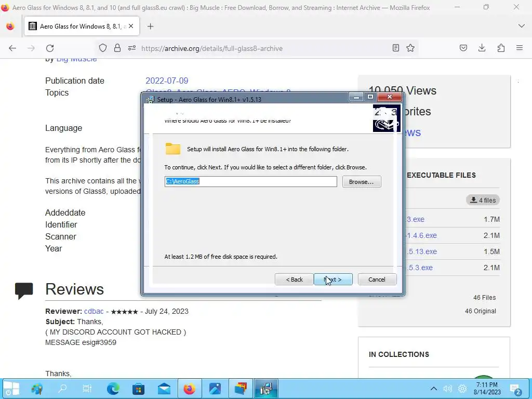532x399 pixels.
Task: Open publication date 2022-07-09 link
Action: [x=167, y=81]
